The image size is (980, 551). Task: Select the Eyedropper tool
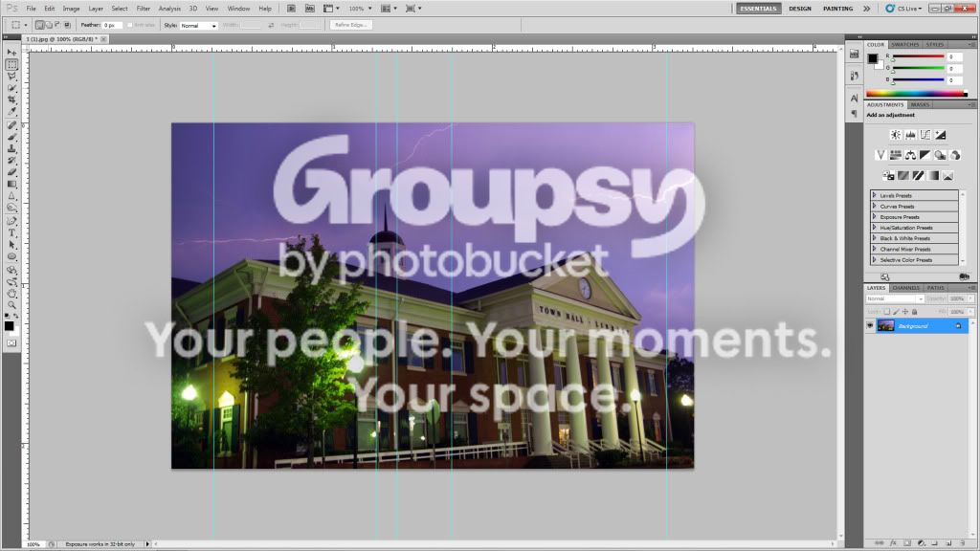(11, 112)
